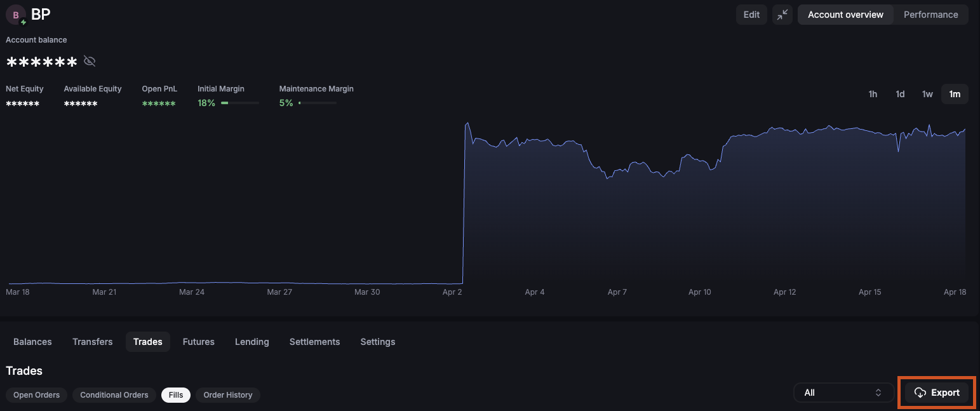The height and width of the screenshot is (411, 980).
Task: Click the Edit button
Action: click(751, 15)
